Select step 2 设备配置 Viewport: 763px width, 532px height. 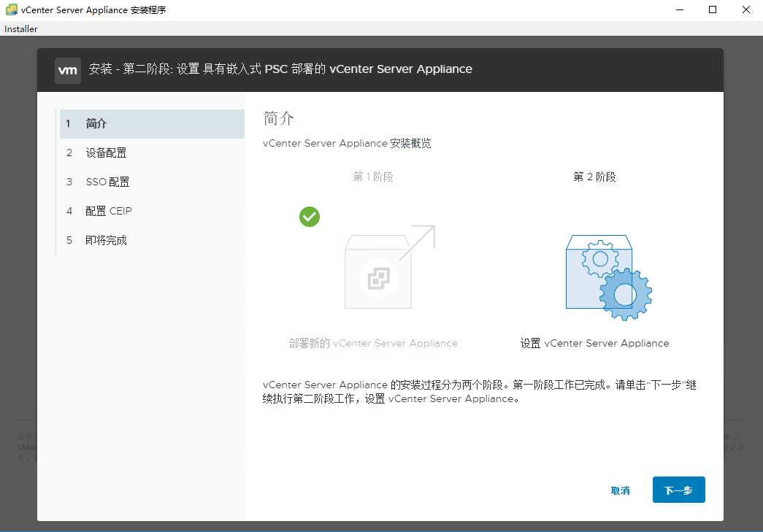coord(107,153)
